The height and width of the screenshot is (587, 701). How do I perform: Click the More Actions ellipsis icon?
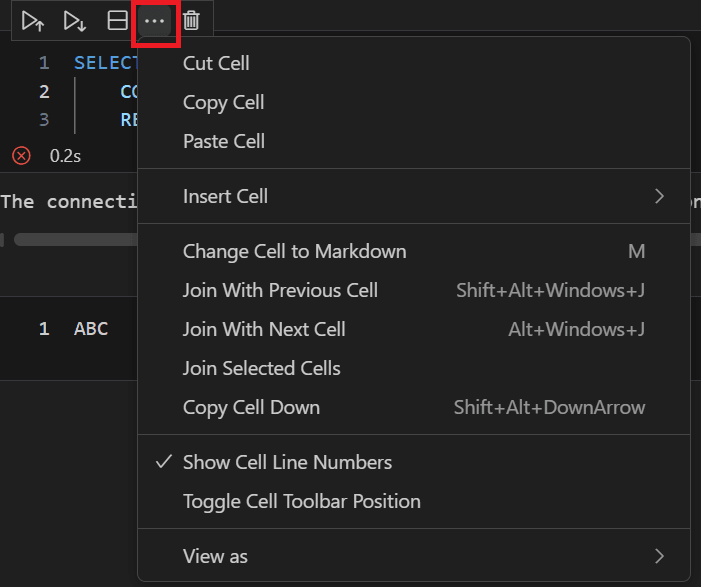pyautogui.click(x=155, y=20)
